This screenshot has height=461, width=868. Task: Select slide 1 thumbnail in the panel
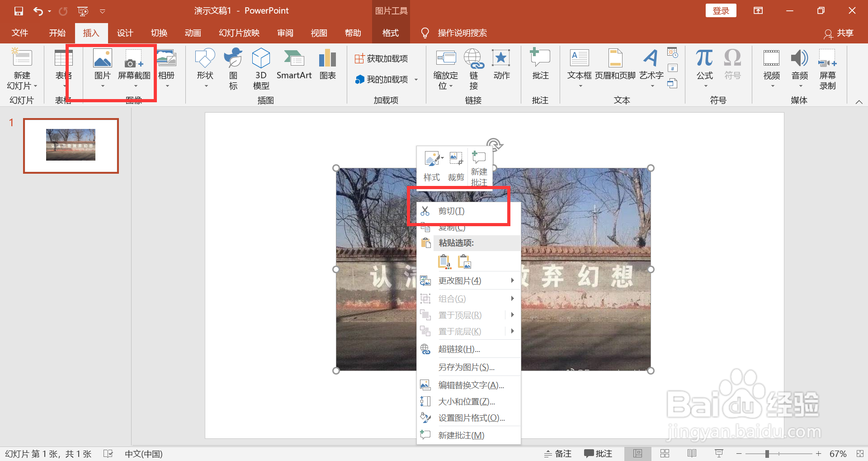click(x=71, y=146)
